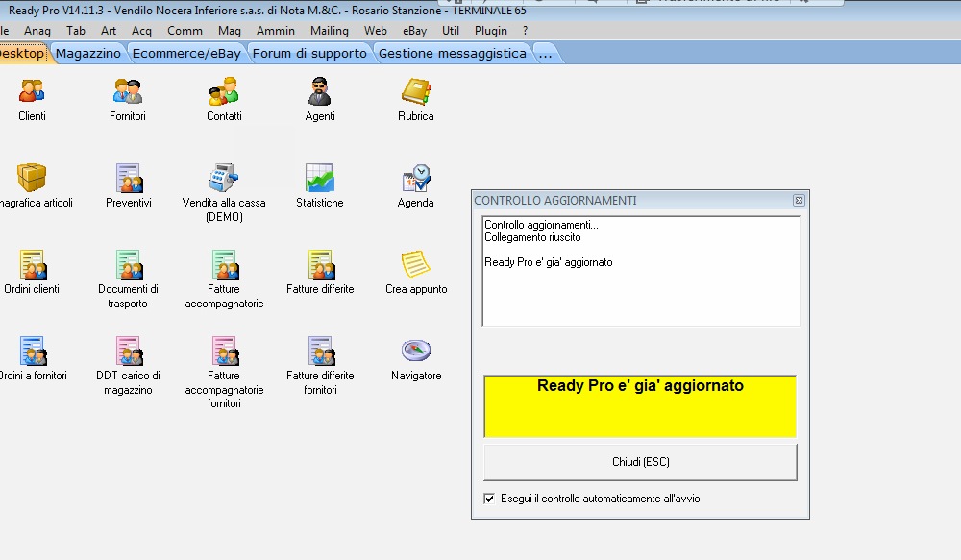
Task: Open the Navigatore compass icon
Action: (x=415, y=350)
